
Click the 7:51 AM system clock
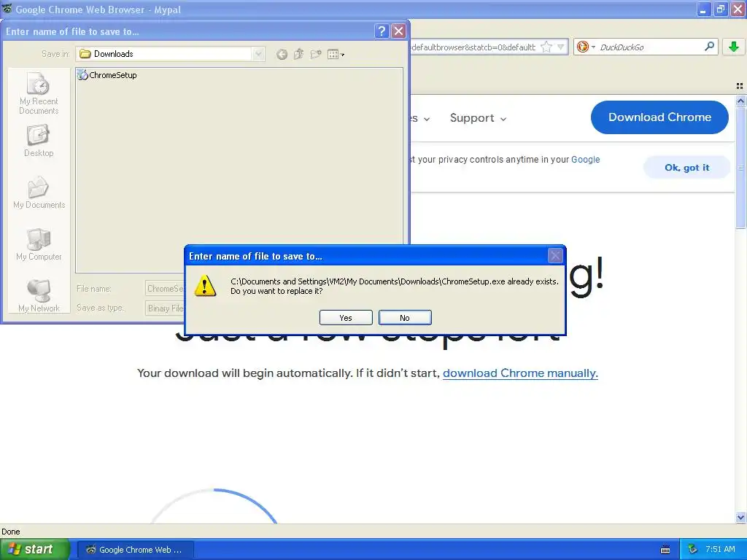[x=720, y=550]
